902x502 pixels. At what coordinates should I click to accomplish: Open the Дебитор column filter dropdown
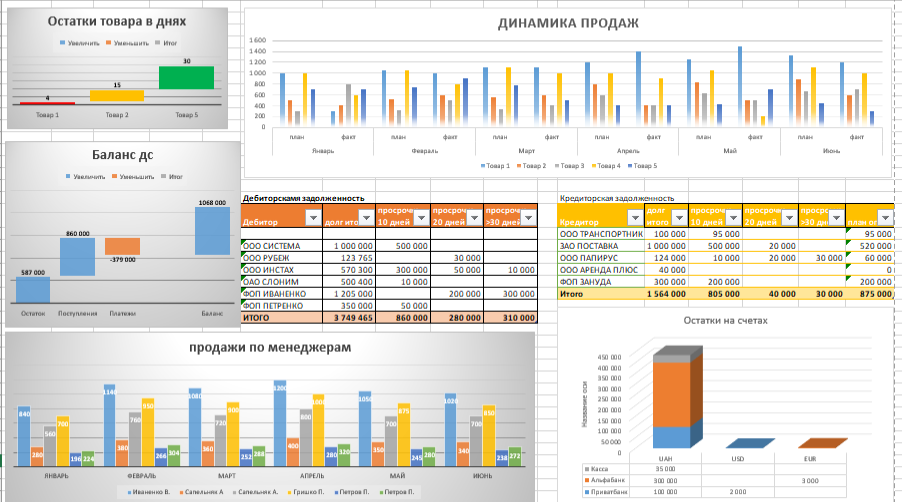[x=313, y=219]
